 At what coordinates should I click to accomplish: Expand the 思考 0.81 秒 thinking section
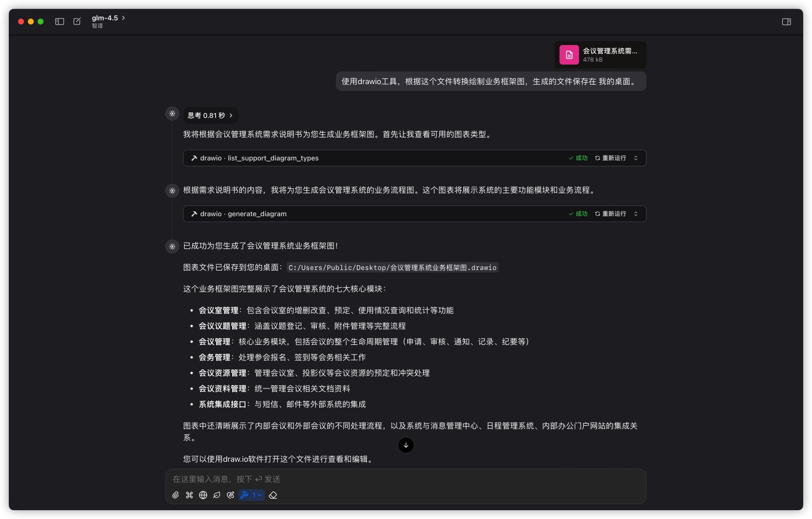click(210, 115)
